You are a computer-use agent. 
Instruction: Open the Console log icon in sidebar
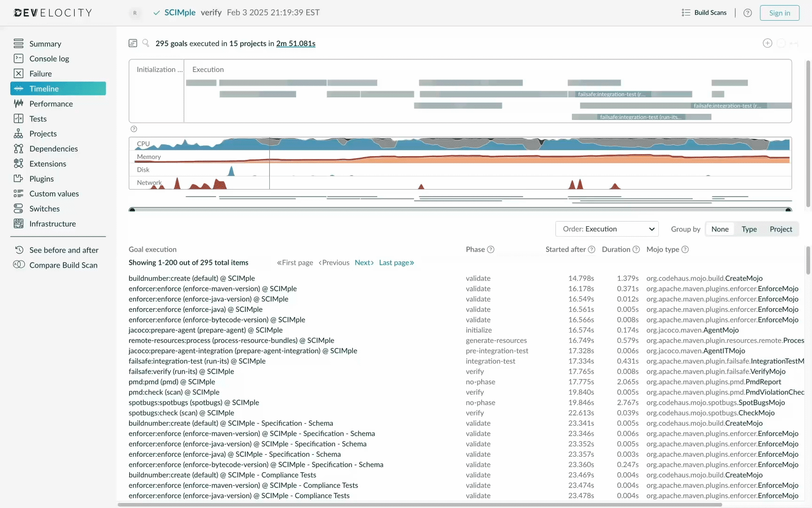(18, 58)
